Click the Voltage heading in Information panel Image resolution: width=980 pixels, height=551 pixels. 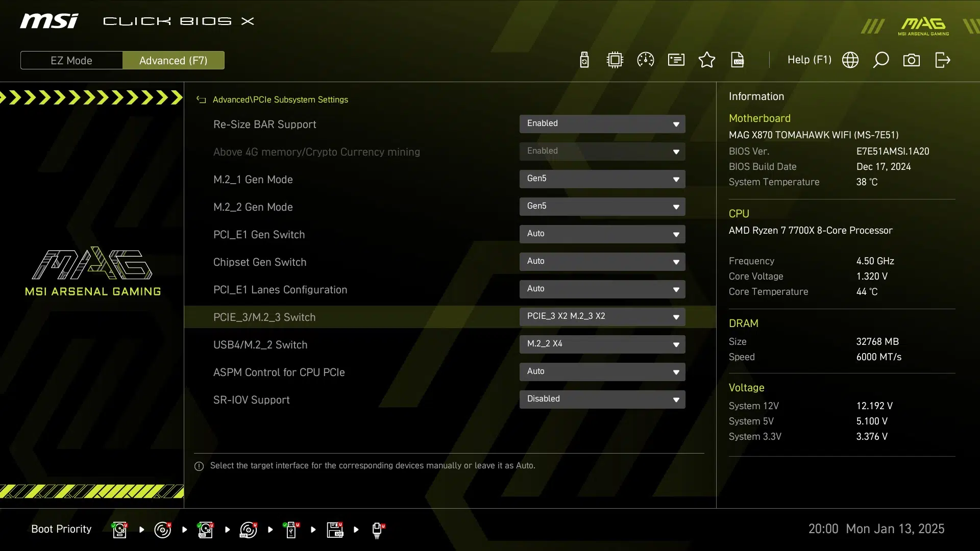[x=746, y=388]
